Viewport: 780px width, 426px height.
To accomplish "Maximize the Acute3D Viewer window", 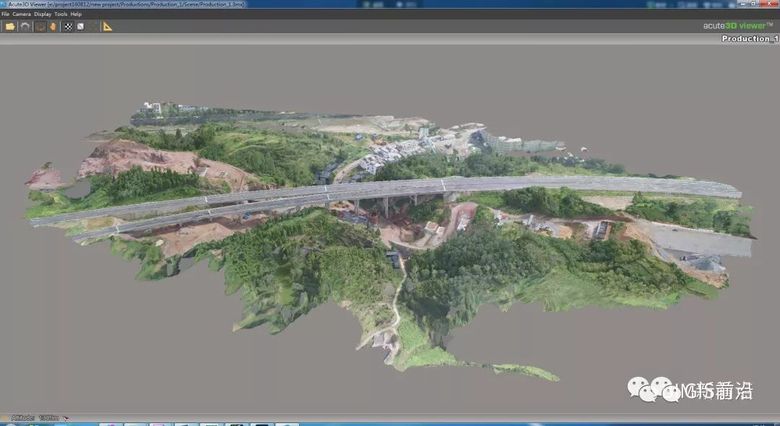I will pyautogui.click(x=755, y=4).
